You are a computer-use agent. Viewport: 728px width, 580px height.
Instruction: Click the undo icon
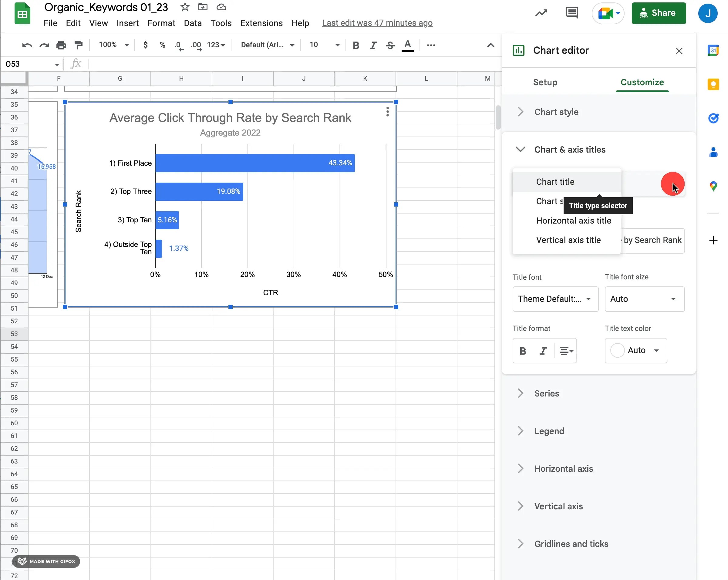[27, 45]
